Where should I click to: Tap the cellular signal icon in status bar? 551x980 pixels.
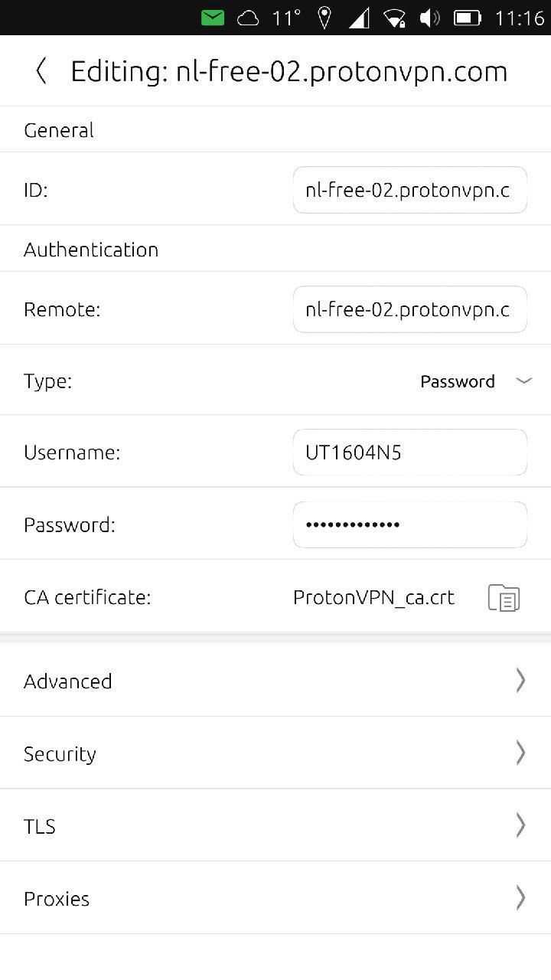coord(359,18)
